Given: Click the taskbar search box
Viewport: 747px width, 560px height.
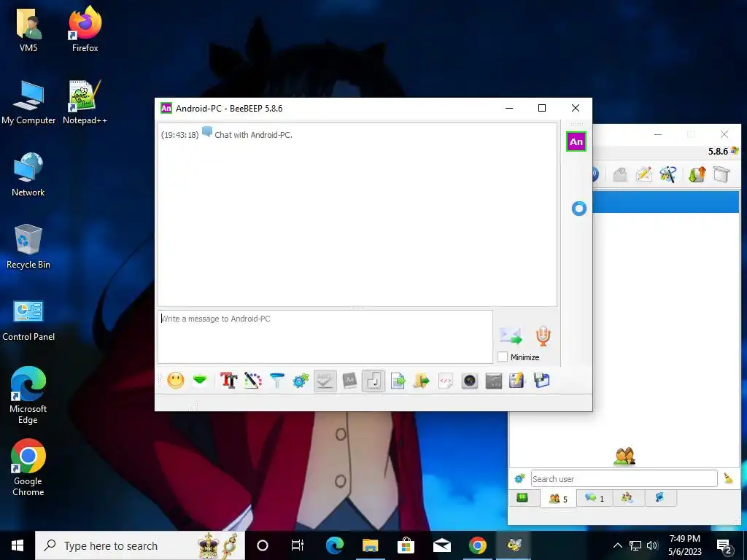Looking at the screenshot, I should (x=140, y=545).
